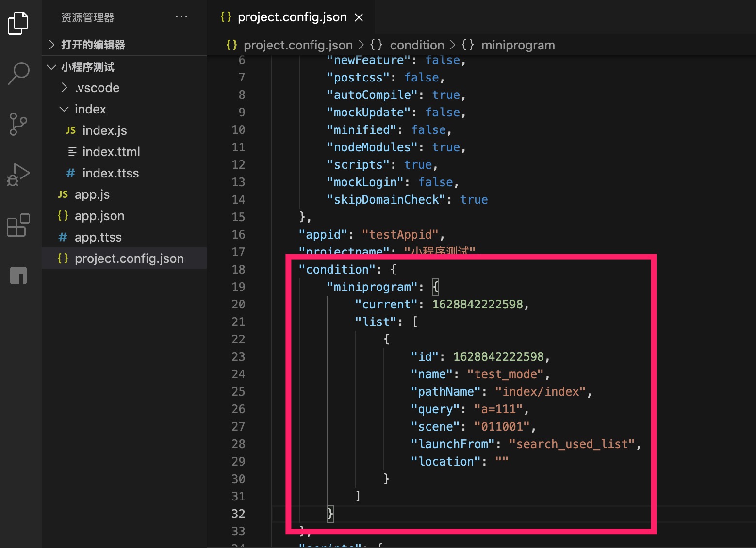
Task: Click the "id" key on line 23
Action: [425, 357]
